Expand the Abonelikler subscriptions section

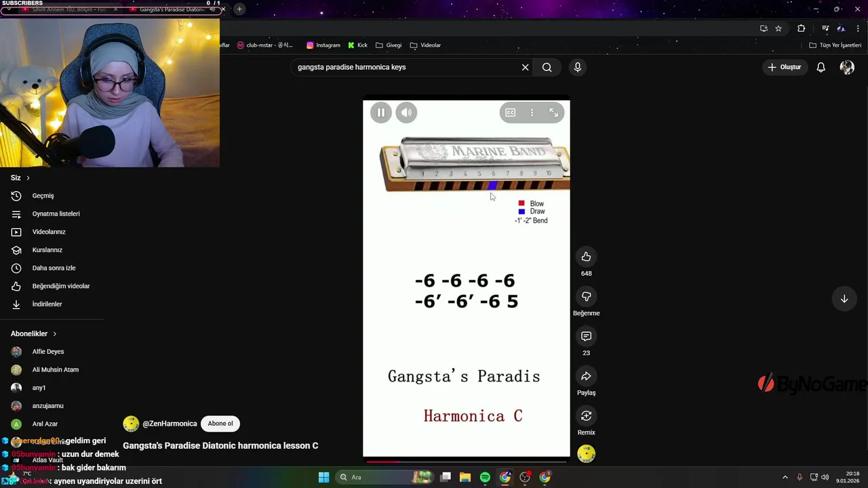pyautogui.click(x=34, y=333)
